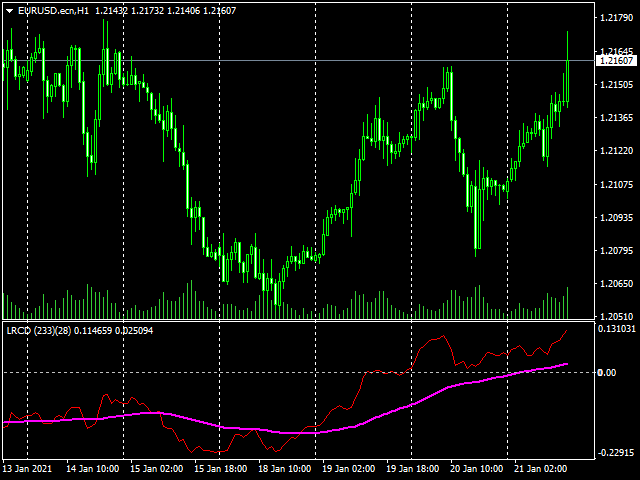Image resolution: width=640 pixels, height=480 pixels.
Task: Click the current price label 1.21607
Action: tap(616, 61)
